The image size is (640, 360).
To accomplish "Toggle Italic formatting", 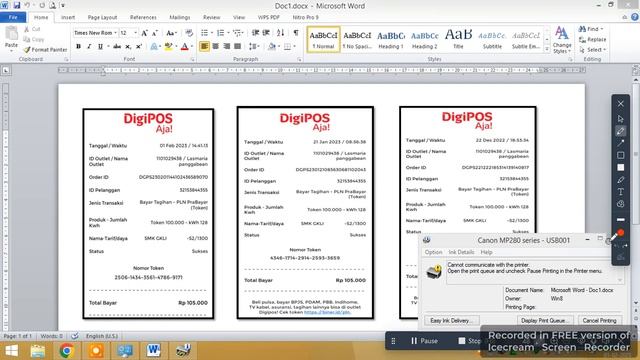I will tap(89, 47).
